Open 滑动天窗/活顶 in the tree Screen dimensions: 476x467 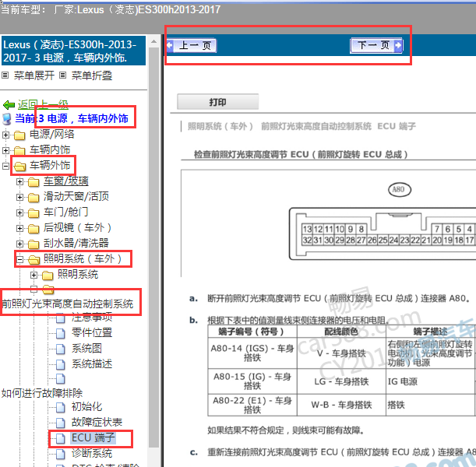pyautogui.click(x=76, y=196)
